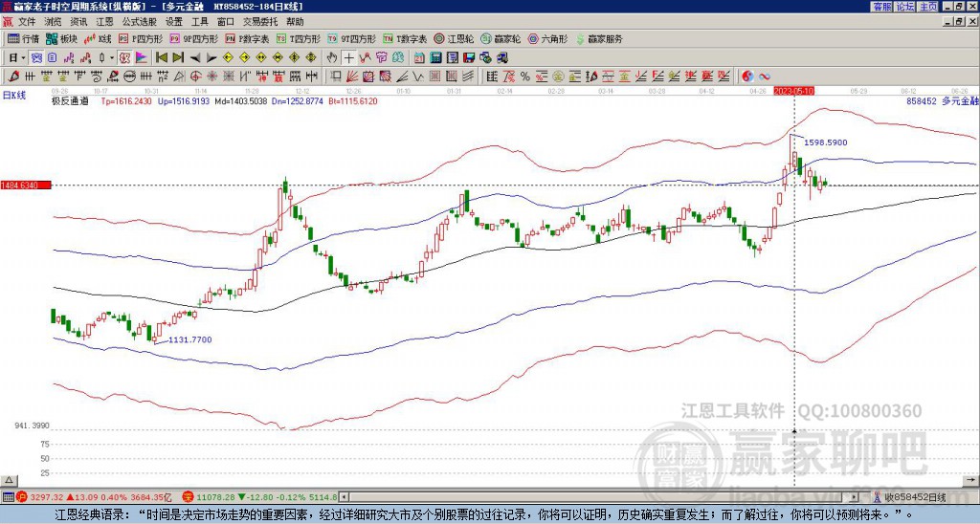Viewport: 980px width, 524px height.
Task: Jump to first bar with green skip-back arrow
Action: (x=161, y=57)
